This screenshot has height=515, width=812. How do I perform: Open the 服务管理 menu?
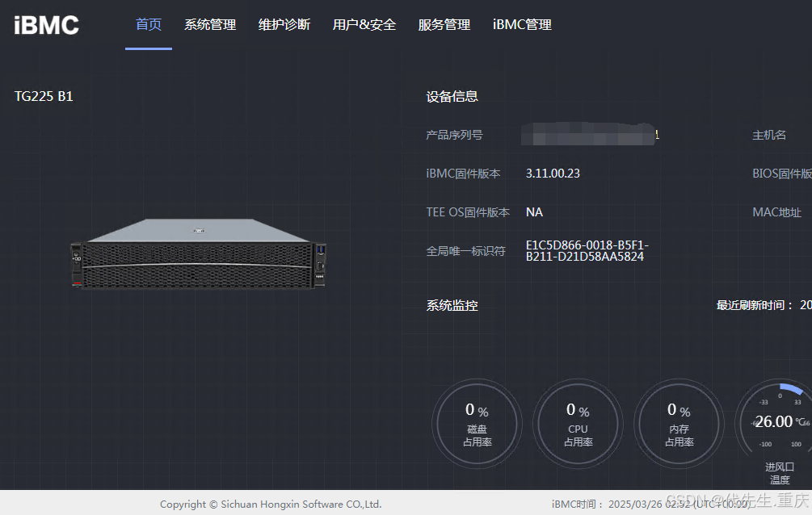pos(444,24)
